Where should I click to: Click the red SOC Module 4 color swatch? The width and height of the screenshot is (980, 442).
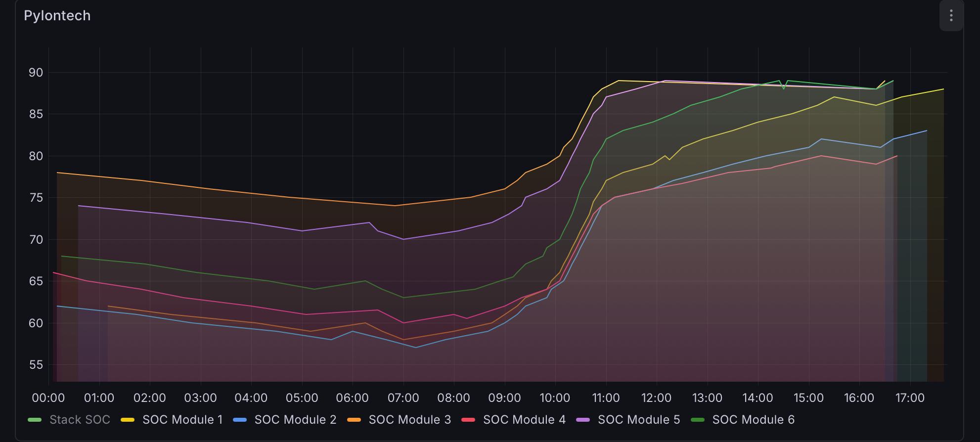[468, 420]
